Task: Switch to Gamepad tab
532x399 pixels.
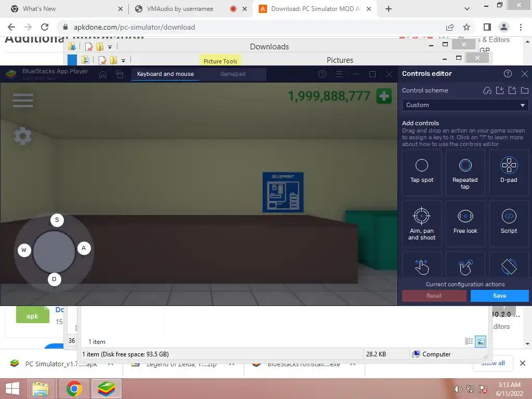Action: coord(233,74)
